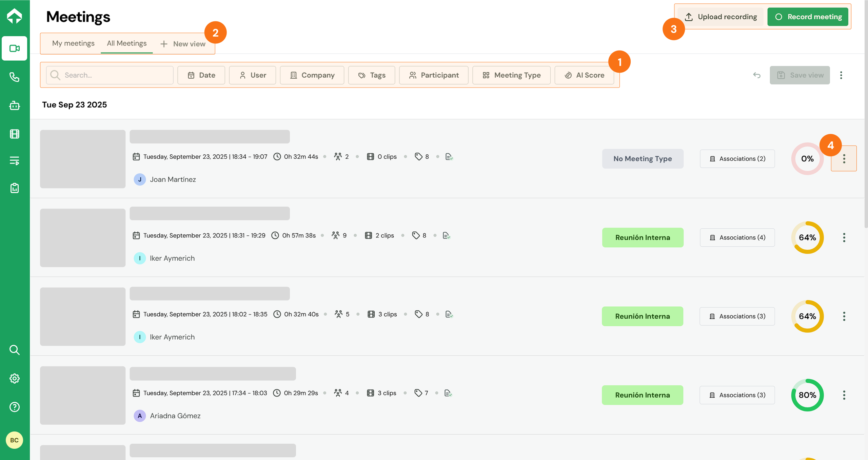Click the '0h 57m 38s' duration
The width and height of the screenshot is (868, 460).
pos(299,235)
